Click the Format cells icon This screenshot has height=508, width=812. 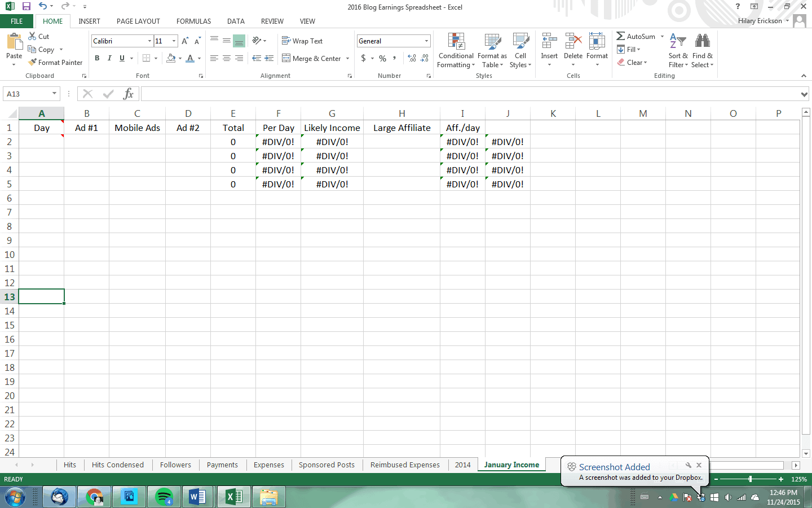(597, 42)
